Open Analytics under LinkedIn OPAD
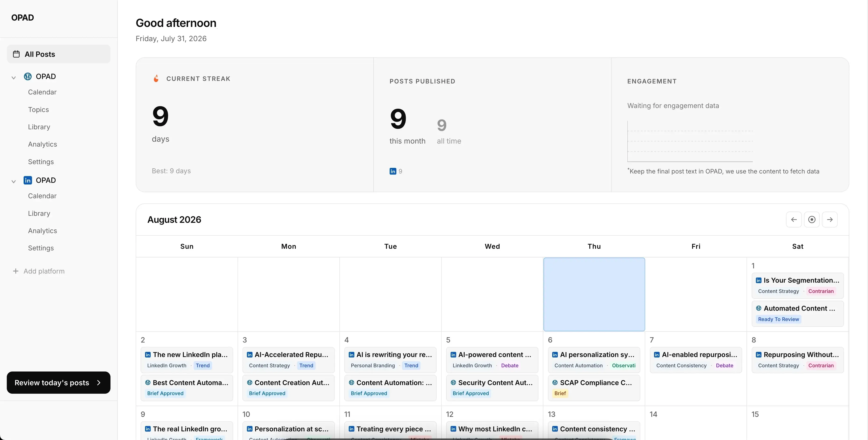 click(43, 231)
